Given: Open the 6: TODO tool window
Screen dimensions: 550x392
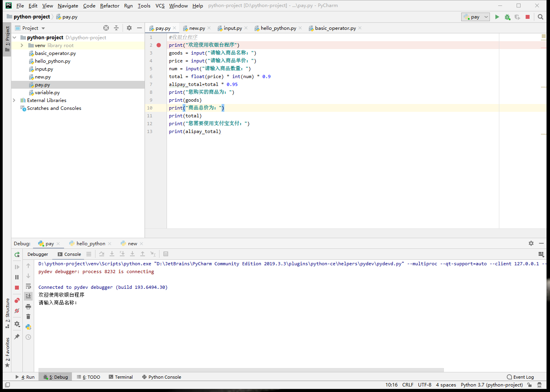Looking at the screenshot, I should coord(88,377).
